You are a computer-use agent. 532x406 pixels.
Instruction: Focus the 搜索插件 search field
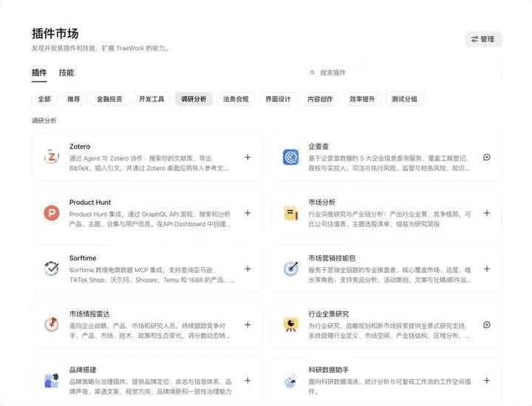click(403, 72)
